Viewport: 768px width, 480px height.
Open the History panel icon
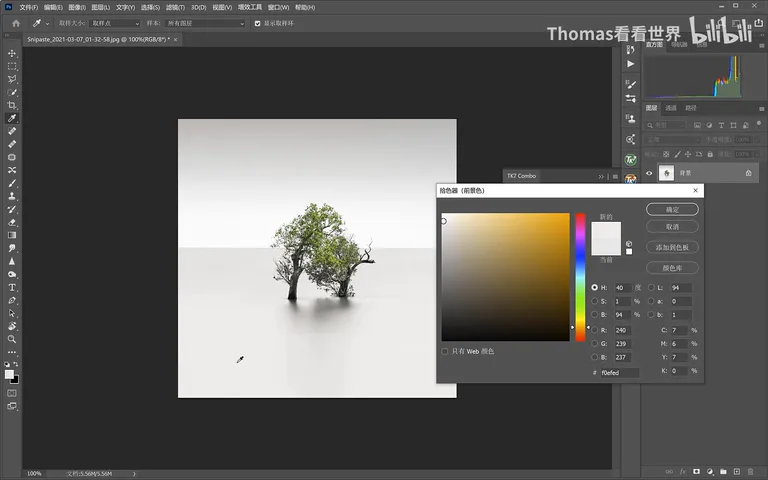[630, 49]
